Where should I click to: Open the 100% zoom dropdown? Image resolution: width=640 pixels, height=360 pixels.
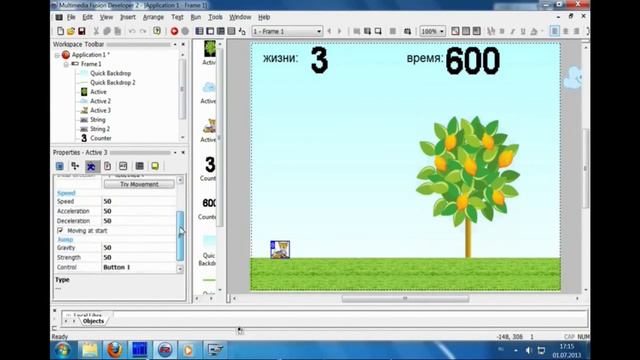(x=442, y=31)
